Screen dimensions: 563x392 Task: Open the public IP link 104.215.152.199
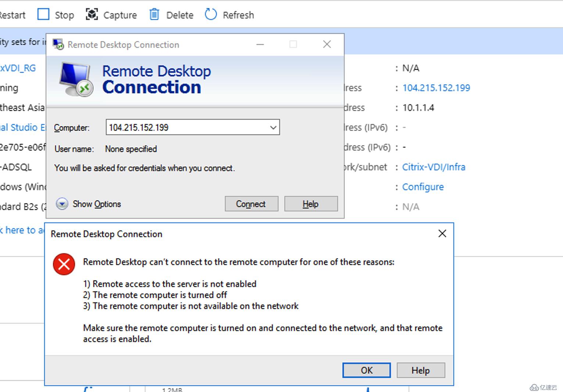(x=436, y=88)
